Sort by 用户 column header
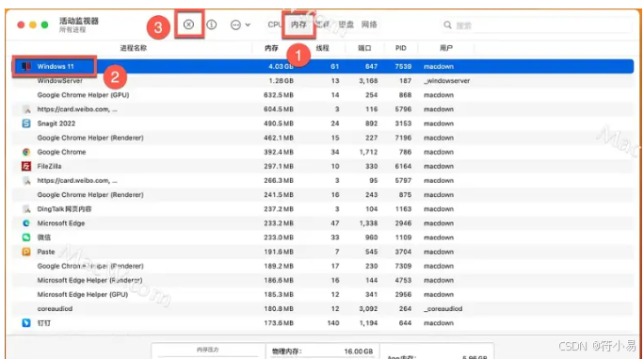 coord(446,48)
